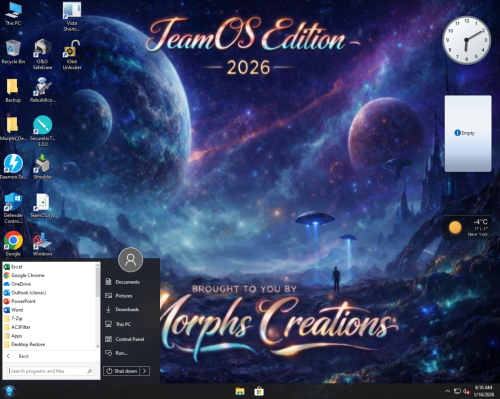The image size is (500, 399).
Task: Expand the arrow beside Shut down
Action: click(145, 371)
